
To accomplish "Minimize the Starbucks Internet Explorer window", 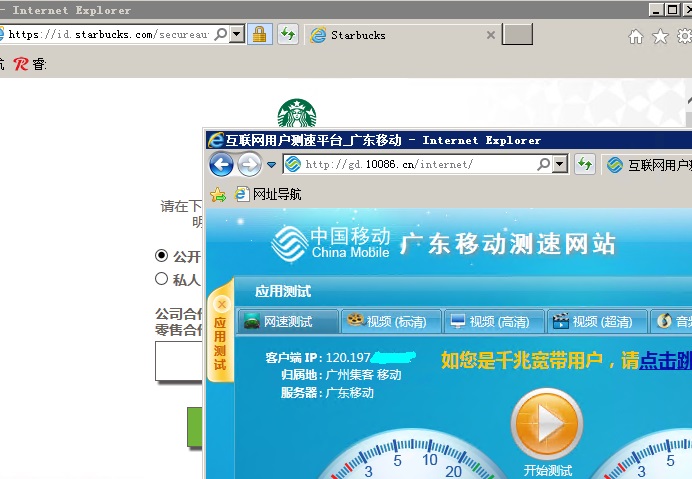I will tap(655, 10).
